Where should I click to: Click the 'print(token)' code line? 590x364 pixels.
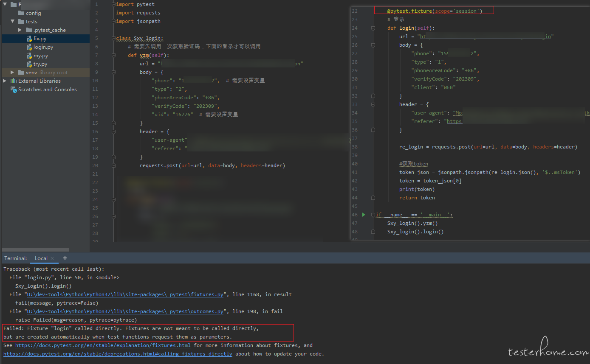click(417, 189)
